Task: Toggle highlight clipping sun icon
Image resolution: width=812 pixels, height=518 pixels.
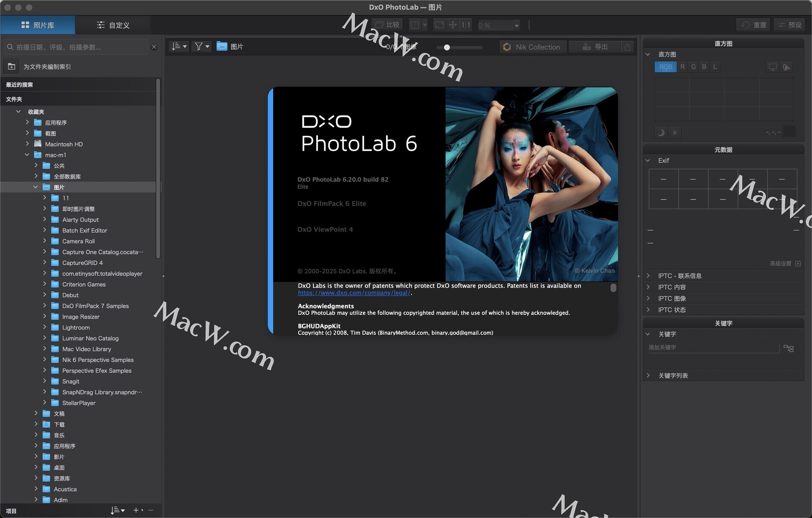Action: pos(675,132)
